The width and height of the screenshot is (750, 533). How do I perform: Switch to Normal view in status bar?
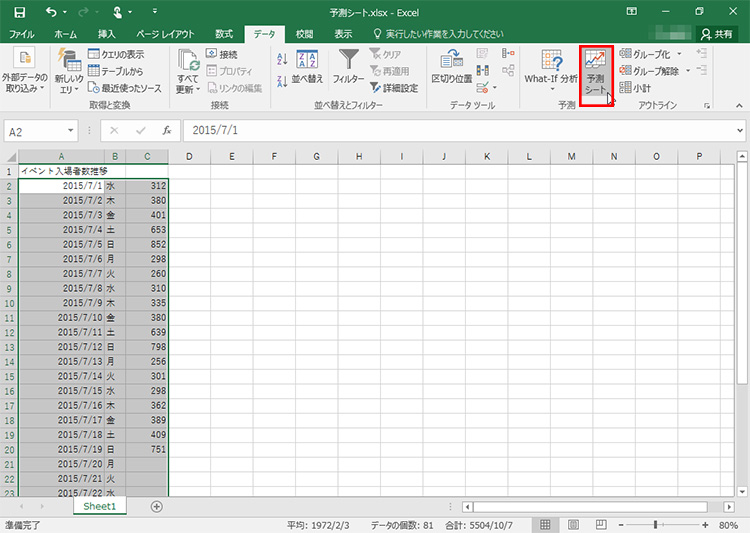545,525
